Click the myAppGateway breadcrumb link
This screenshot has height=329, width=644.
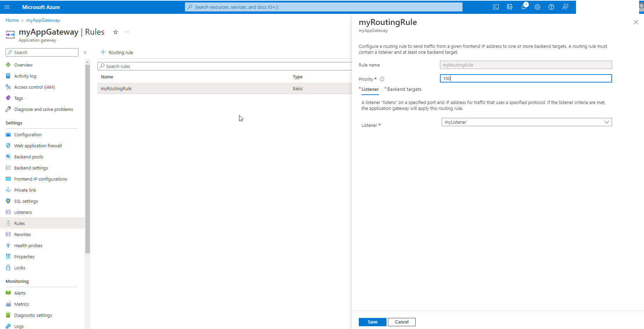click(x=43, y=20)
